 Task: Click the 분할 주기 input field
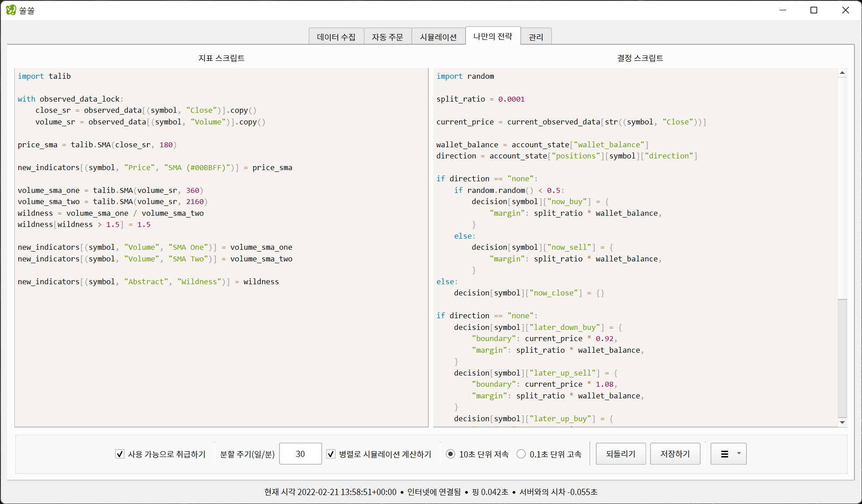(300, 454)
